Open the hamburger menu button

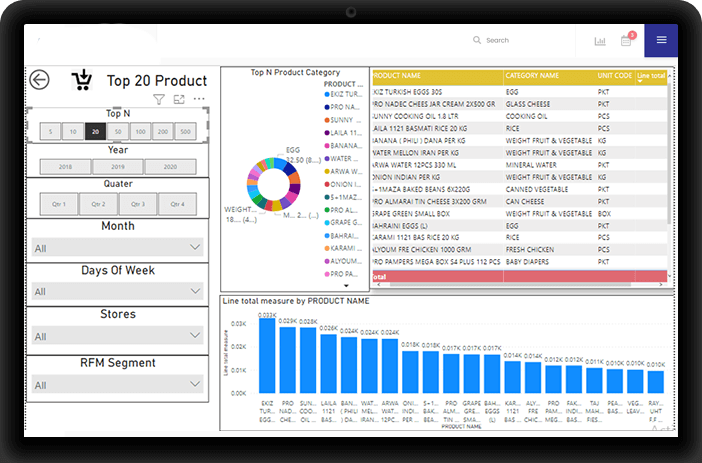click(x=661, y=40)
